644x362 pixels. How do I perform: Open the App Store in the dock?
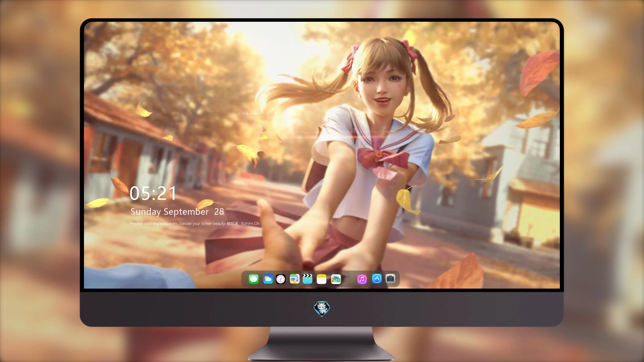[377, 279]
